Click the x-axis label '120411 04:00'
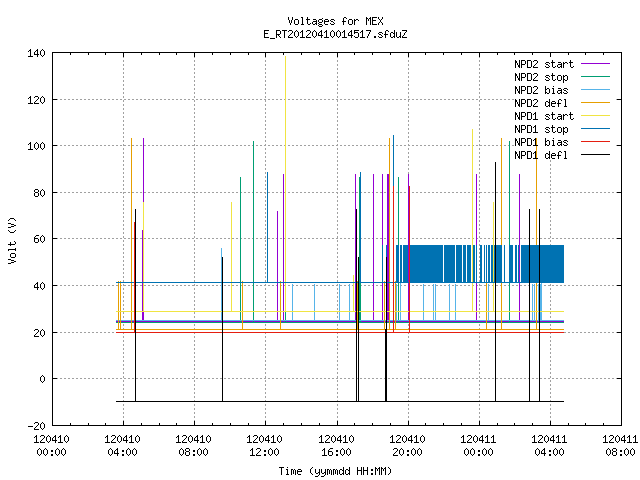 (x=549, y=446)
